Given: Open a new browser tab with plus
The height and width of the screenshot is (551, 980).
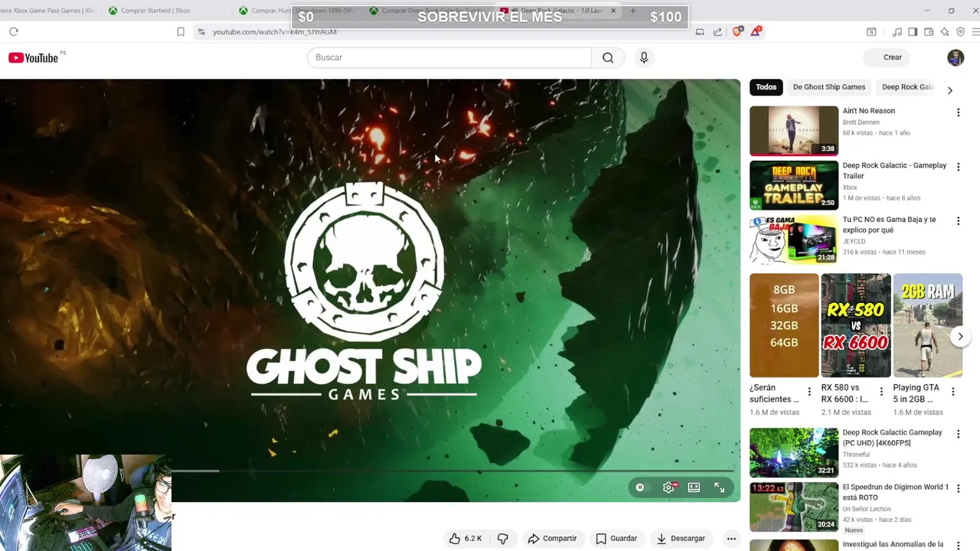Looking at the screenshot, I should pyautogui.click(x=632, y=11).
